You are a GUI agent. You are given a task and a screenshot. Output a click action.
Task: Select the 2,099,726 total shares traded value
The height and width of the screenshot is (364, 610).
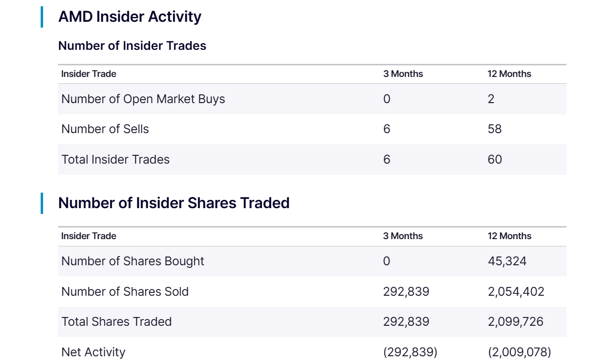click(x=516, y=322)
